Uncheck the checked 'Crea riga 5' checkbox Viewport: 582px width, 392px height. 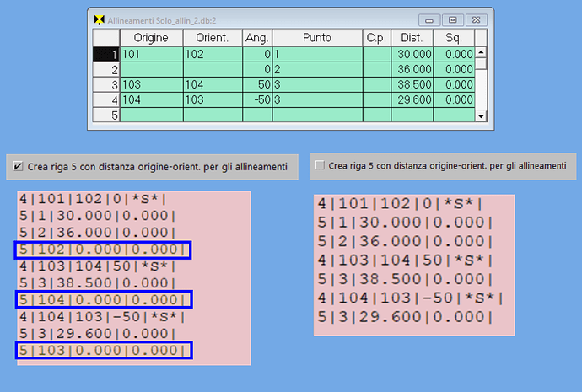tap(18, 166)
